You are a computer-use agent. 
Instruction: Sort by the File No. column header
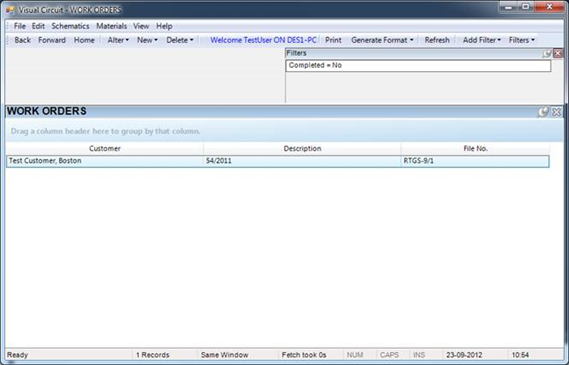[475, 148]
